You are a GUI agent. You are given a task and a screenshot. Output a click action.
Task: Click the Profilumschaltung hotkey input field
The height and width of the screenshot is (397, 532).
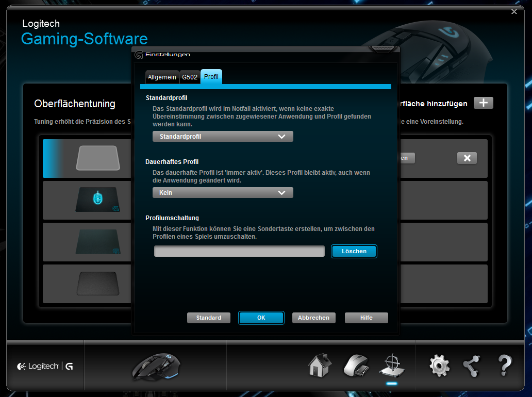(x=239, y=251)
